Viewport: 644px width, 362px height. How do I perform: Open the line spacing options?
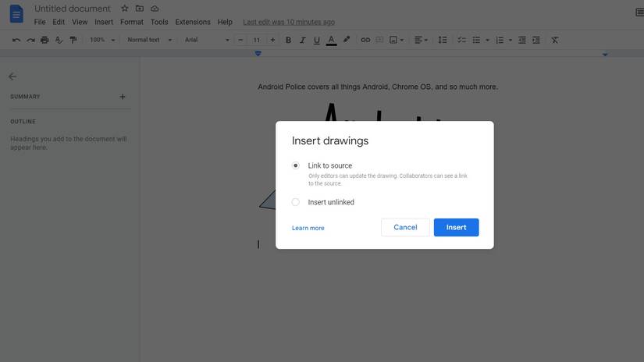[443, 40]
